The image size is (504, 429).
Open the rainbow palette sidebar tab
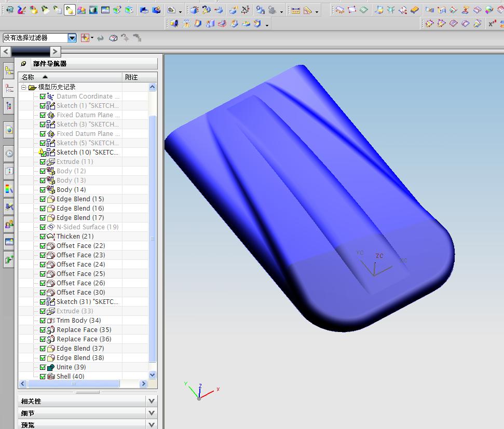(x=9, y=189)
